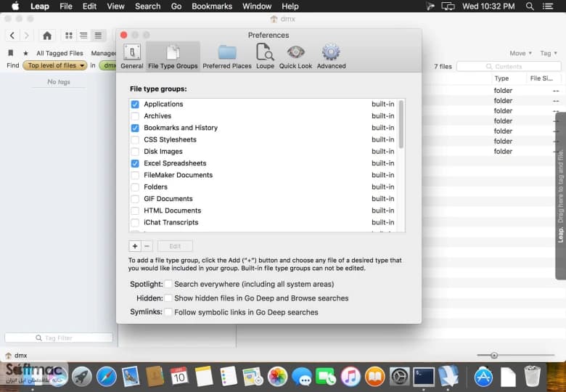Image resolution: width=566 pixels, height=392 pixels.
Task: Click the Contents search field
Action: tap(509, 66)
